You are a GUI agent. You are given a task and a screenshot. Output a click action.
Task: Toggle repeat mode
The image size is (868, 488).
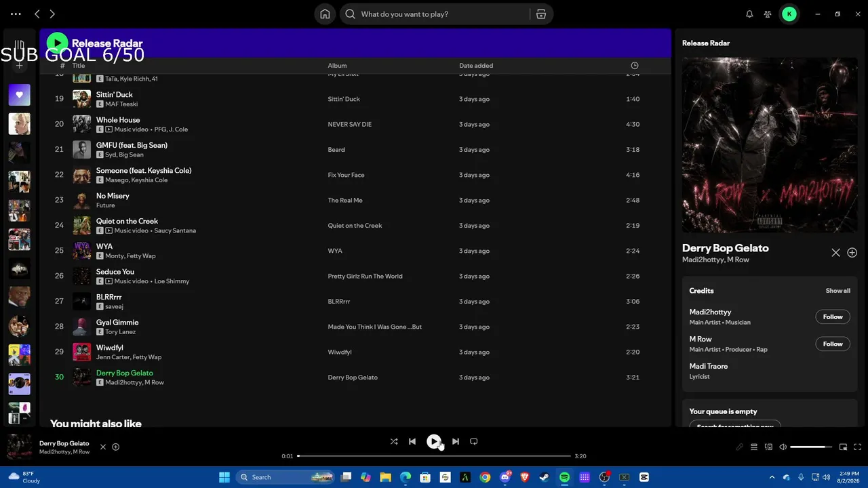(474, 441)
